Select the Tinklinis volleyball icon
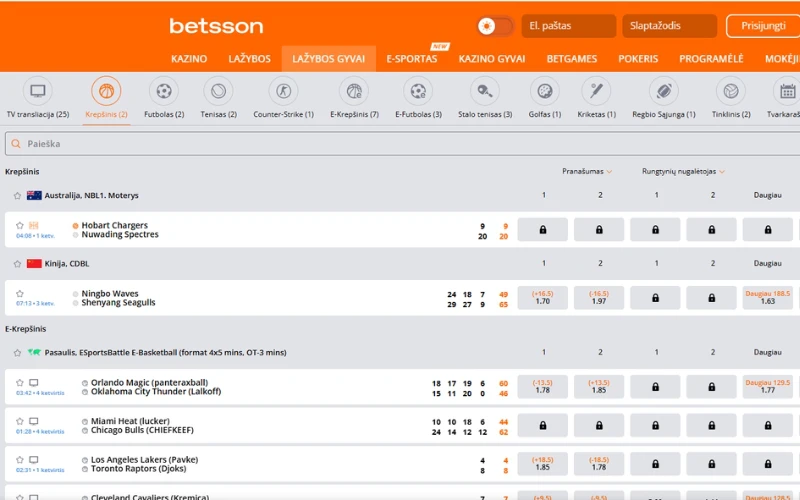This screenshot has height=500, width=800. point(731,91)
